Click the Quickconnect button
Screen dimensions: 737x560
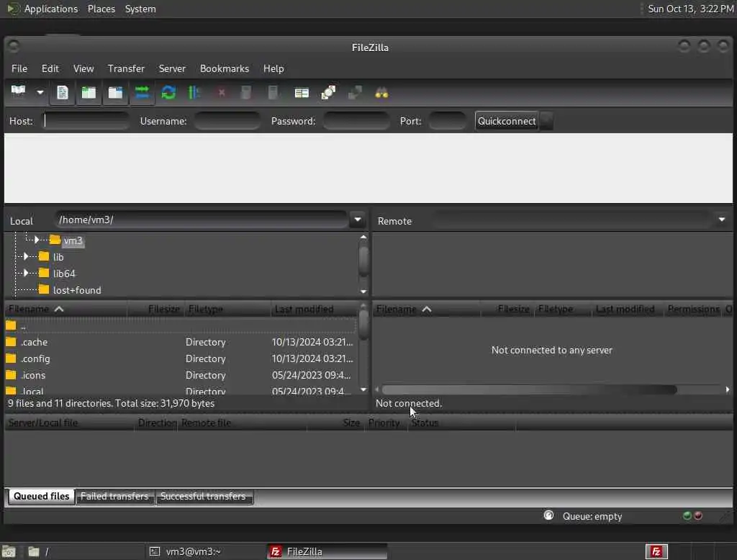[507, 121]
